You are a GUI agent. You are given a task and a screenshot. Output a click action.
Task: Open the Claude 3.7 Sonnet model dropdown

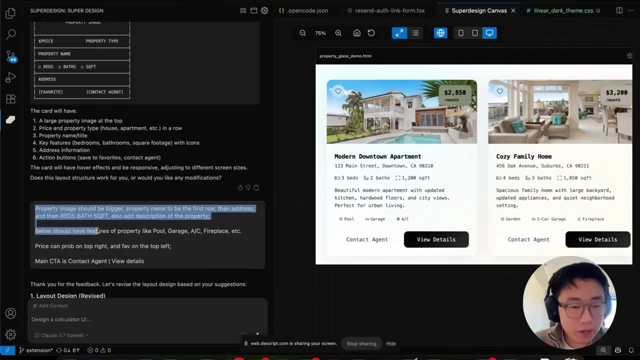tap(61, 335)
